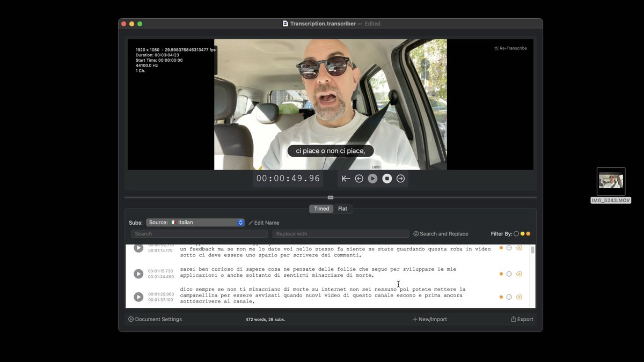Click the '1920 x 1080' resolution info line

click(175, 50)
